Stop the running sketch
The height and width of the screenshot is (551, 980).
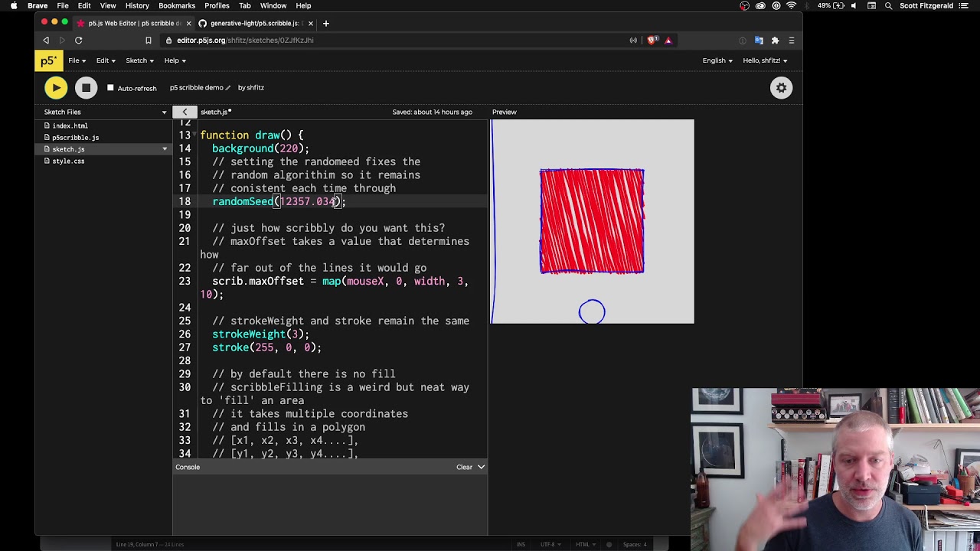point(86,88)
